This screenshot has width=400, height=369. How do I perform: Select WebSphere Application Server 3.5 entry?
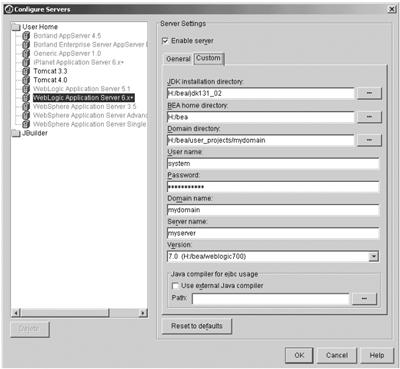coord(85,106)
